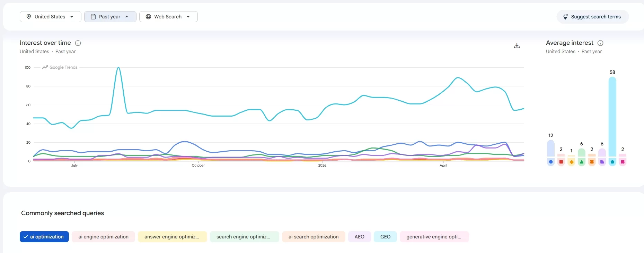Click the caret arrow on the Past year dropdown
This screenshot has width=644, height=253.
[x=127, y=17]
